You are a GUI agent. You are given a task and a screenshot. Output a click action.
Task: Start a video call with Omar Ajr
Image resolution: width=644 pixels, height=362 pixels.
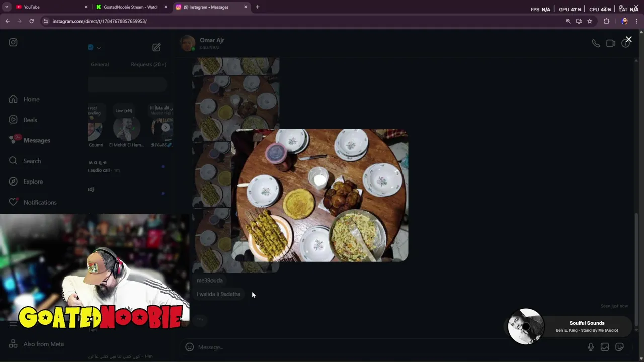coord(611,43)
